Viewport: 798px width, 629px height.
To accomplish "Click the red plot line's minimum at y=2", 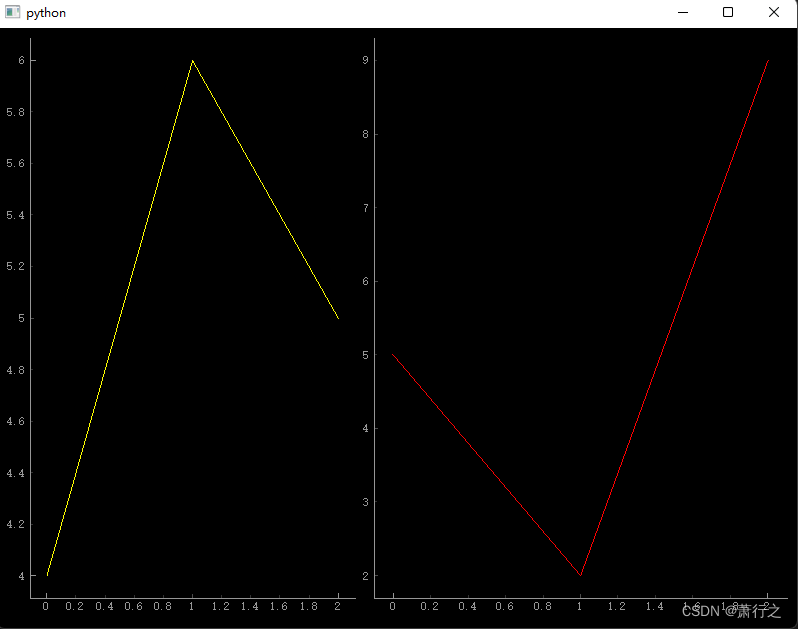I will click(x=581, y=576).
